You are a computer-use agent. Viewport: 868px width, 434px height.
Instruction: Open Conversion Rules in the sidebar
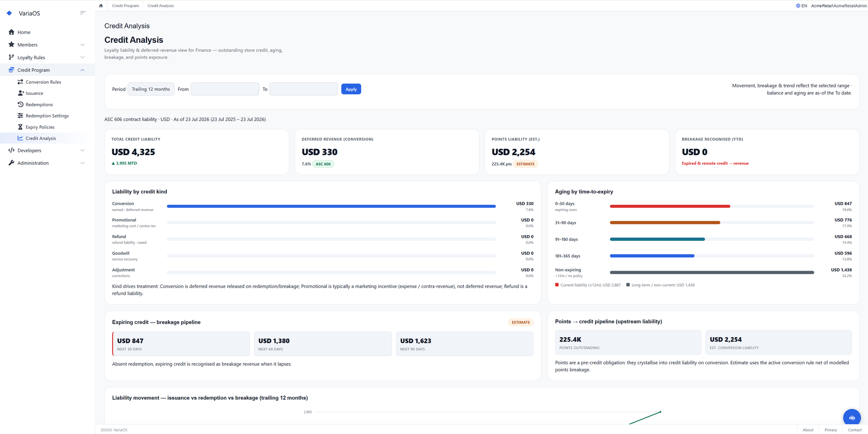click(x=43, y=82)
